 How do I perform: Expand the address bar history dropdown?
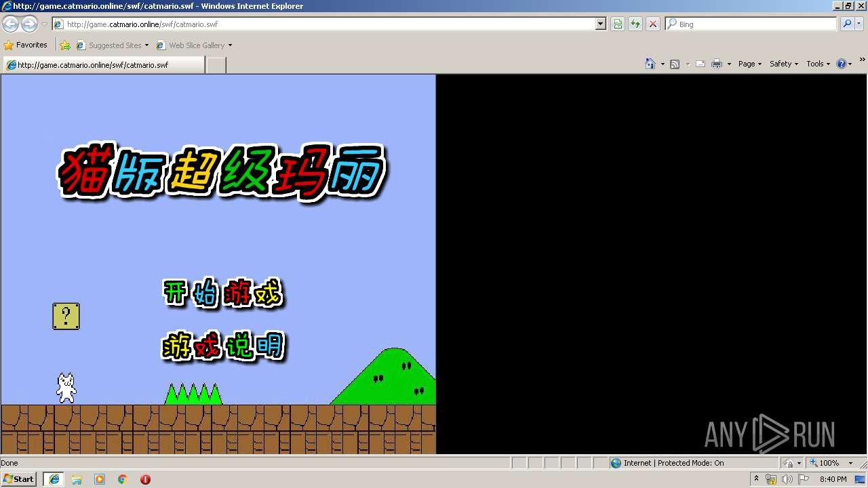pos(600,24)
